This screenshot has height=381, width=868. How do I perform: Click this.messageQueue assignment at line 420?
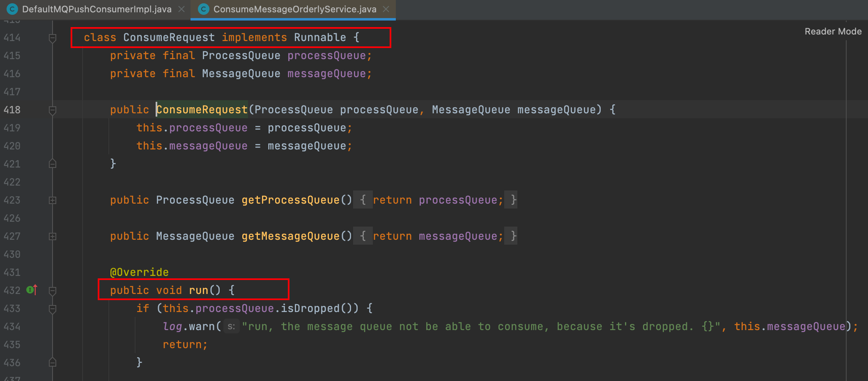point(244,146)
